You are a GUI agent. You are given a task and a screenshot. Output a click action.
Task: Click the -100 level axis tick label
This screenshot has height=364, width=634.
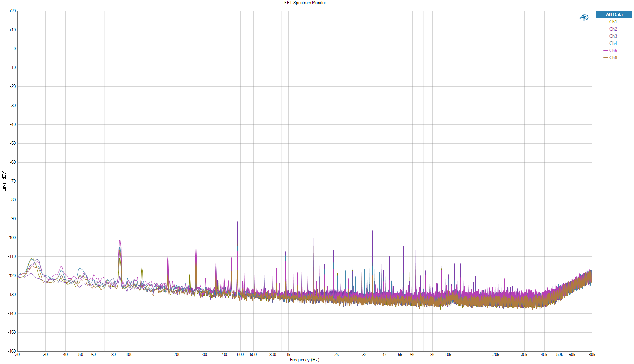pyautogui.click(x=12, y=238)
